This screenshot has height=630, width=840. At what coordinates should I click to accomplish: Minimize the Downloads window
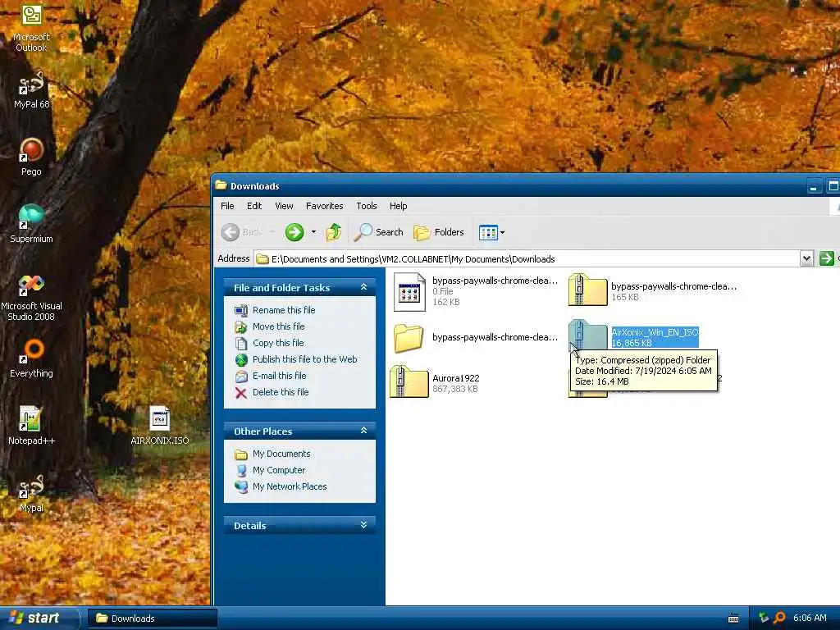pos(814,187)
